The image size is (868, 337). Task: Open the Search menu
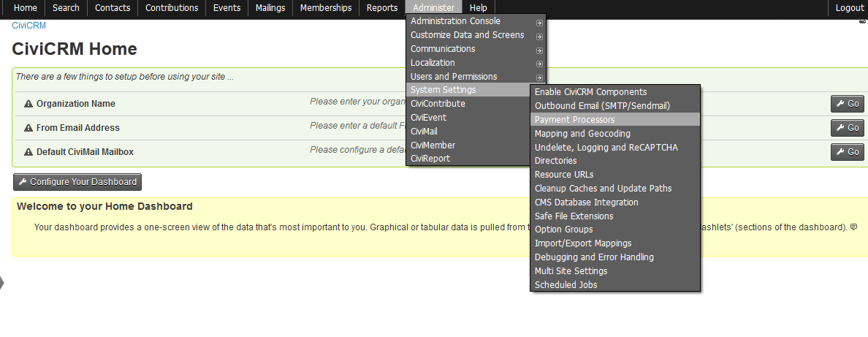point(66,8)
